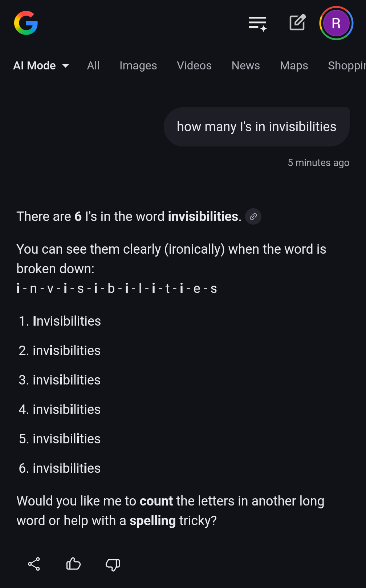
Task: Click the source link chip icon
Action: (x=253, y=217)
